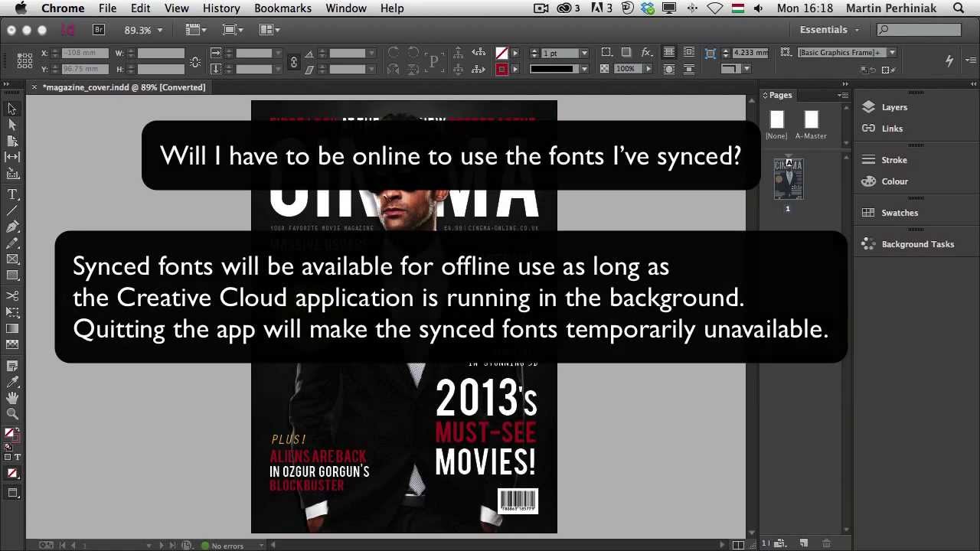Click the Spotlight search icon
The width and height of the screenshot is (980, 551).
tap(959, 8)
